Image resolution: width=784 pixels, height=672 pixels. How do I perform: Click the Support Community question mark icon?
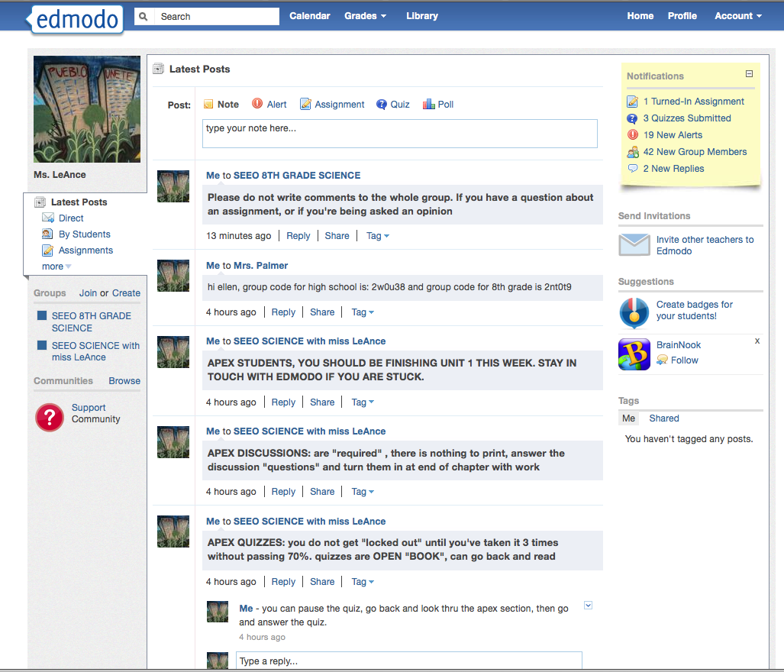tap(50, 417)
